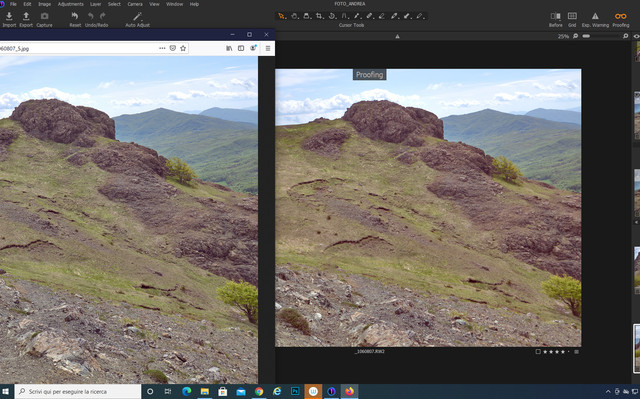
Task: Open Google Chrome from taskbar
Action: (259, 392)
